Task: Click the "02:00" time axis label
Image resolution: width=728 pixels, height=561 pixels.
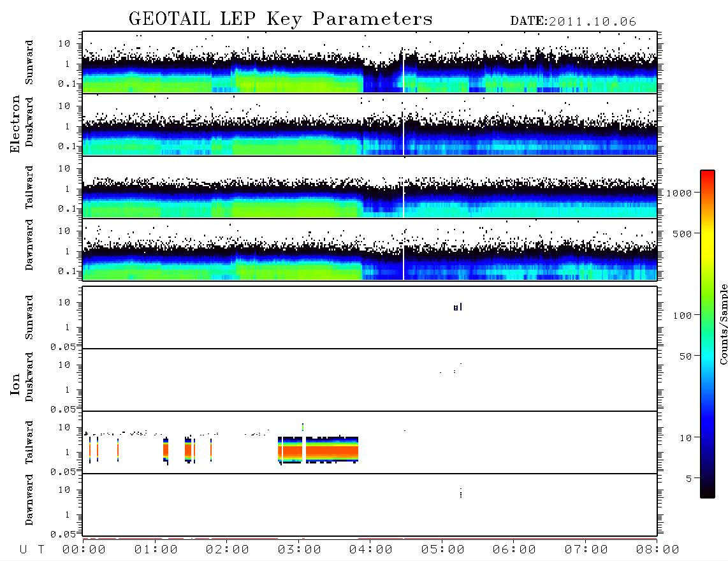Action: tap(228, 550)
